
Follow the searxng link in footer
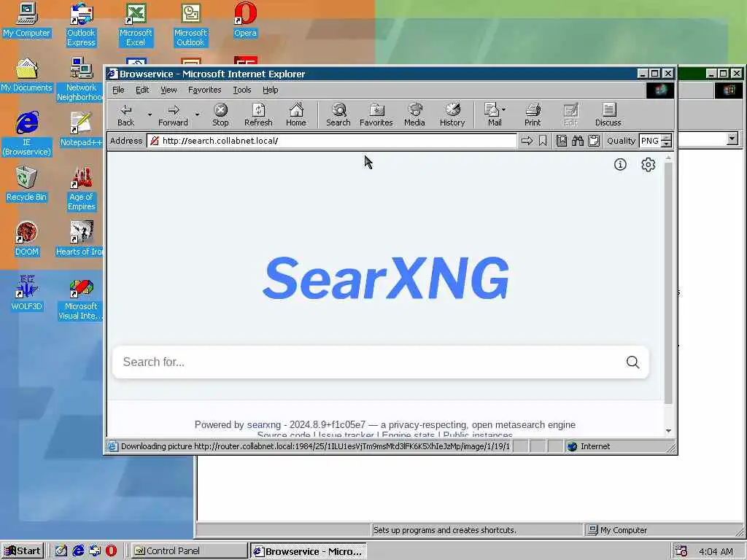(264, 425)
